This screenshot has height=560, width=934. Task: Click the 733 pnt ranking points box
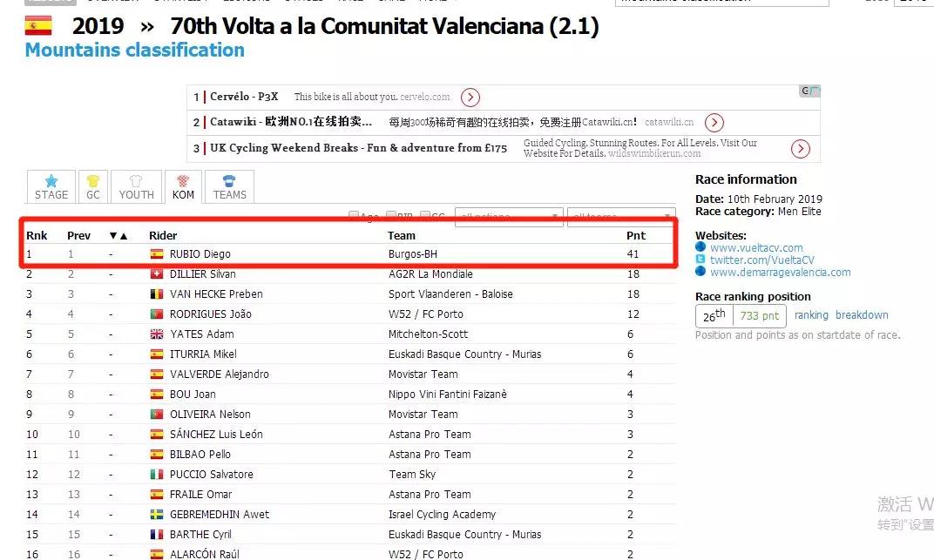761,316
